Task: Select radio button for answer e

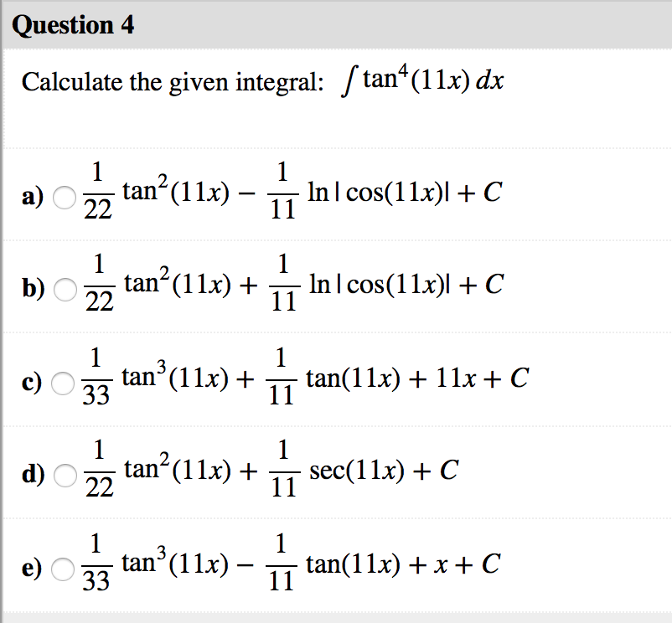Action: coord(63,568)
